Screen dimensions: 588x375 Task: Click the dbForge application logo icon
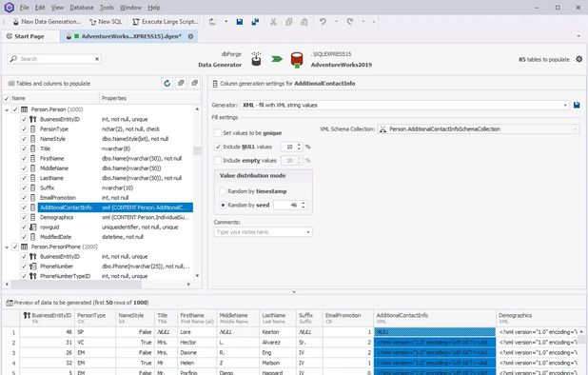tap(9, 7)
